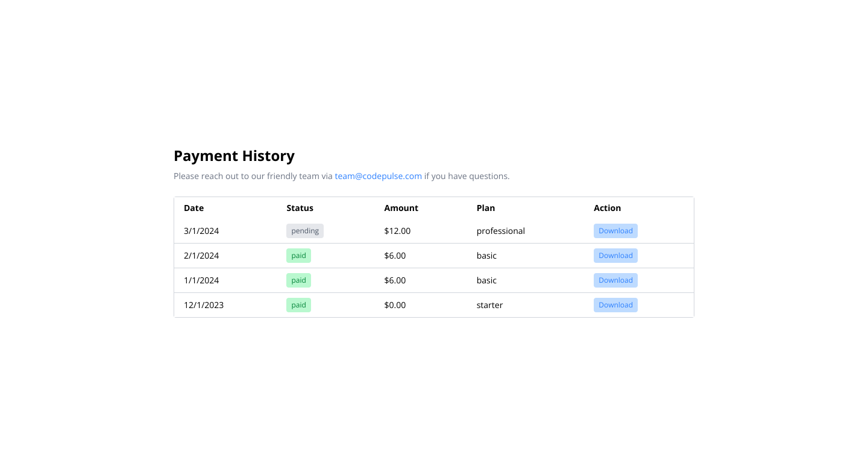
Task: Click the paid badge for 12/1/2023
Action: (298, 305)
